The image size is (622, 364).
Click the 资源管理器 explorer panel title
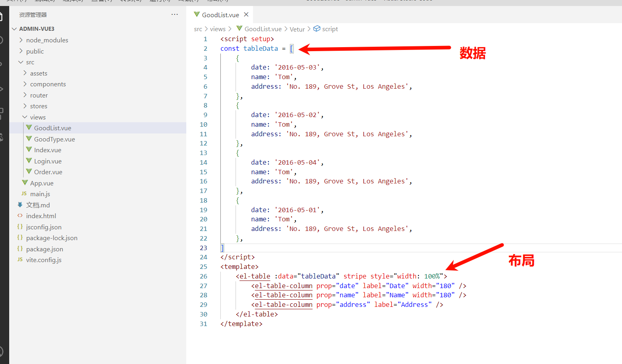(x=33, y=15)
